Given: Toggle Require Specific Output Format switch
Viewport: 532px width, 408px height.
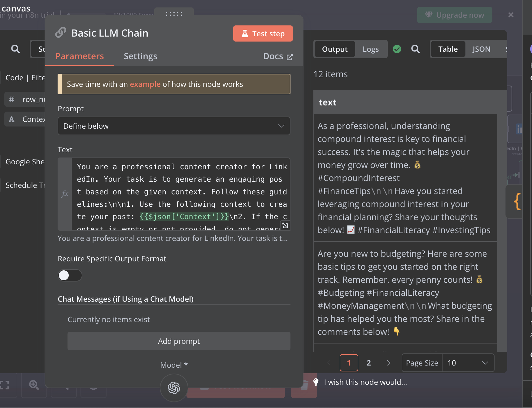Looking at the screenshot, I should click(70, 275).
